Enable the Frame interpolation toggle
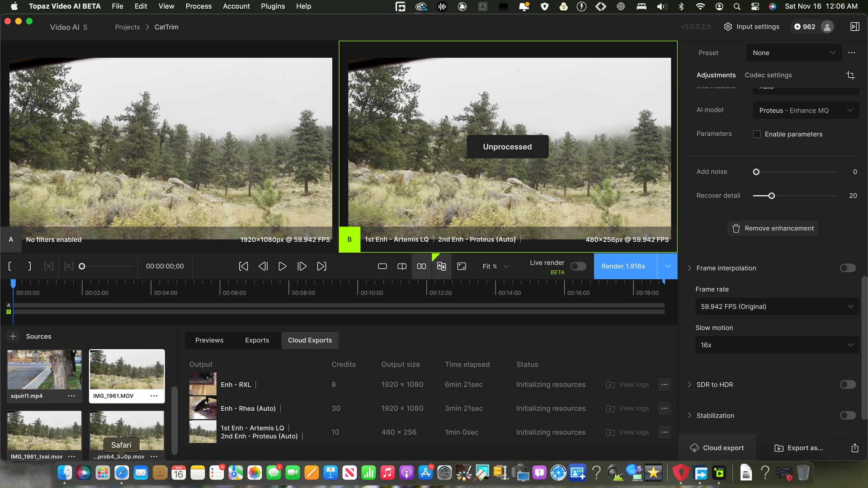Image resolution: width=868 pixels, height=488 pixels. [848, 268]
